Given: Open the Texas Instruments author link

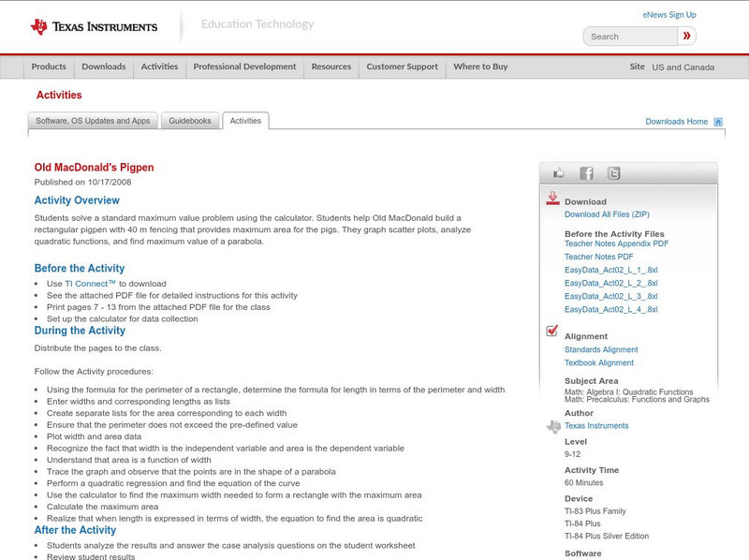Looking at the screenshot, I should (x=596, y=426).
